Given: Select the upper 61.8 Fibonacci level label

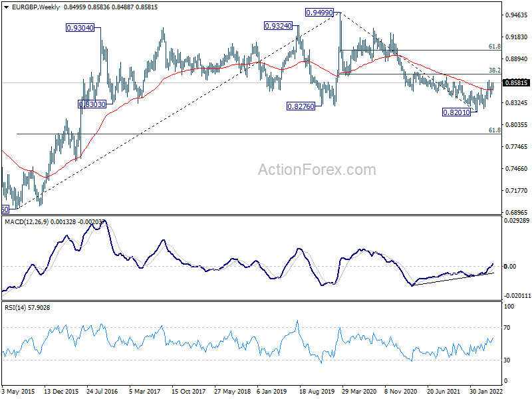Looking at the screenshot, I should click(494, 47).
